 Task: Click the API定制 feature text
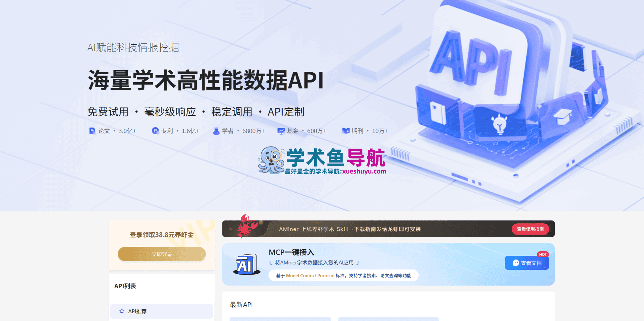[x=286, y=112]
